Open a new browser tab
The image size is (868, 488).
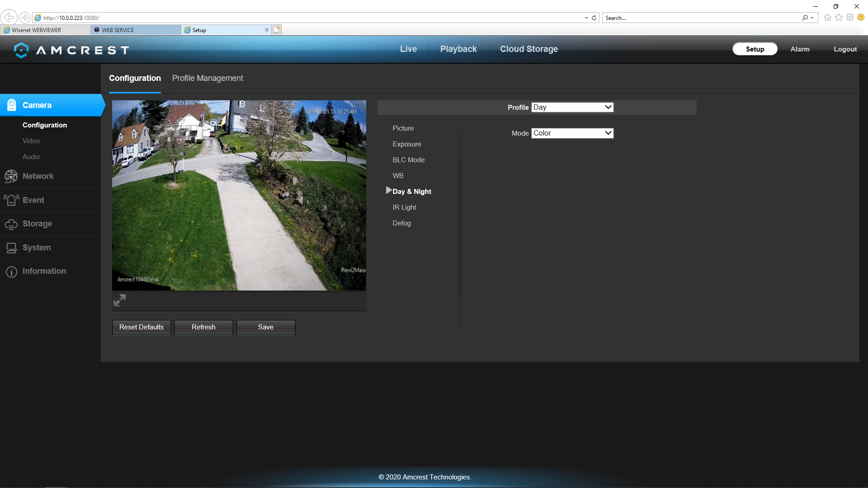coord(277,30)
